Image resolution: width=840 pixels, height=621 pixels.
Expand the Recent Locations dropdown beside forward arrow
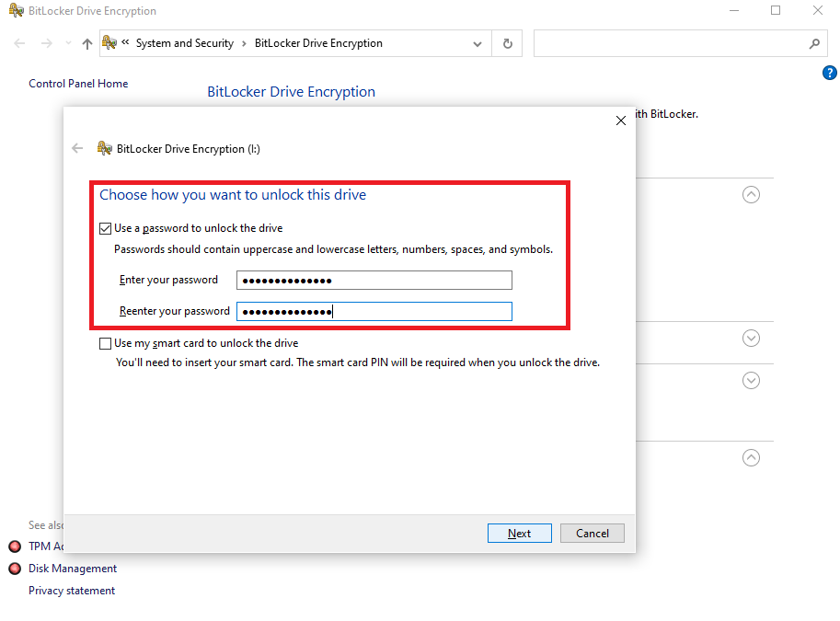(x=67, y=42)
